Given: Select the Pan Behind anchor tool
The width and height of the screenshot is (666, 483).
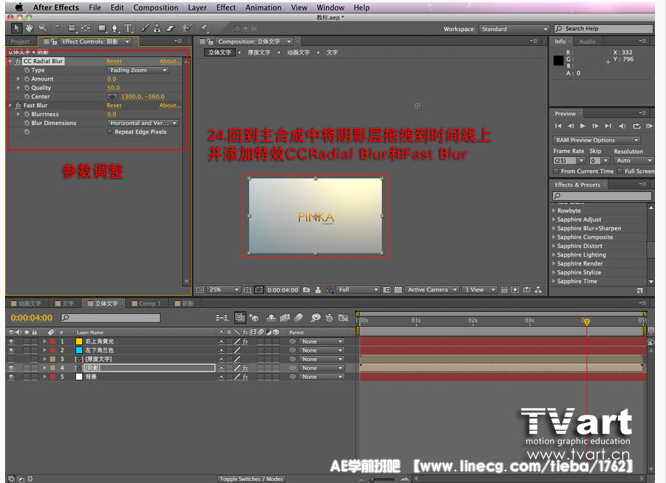Looking at the screenshot, I should pyautogui.click(x=86, y=28).
